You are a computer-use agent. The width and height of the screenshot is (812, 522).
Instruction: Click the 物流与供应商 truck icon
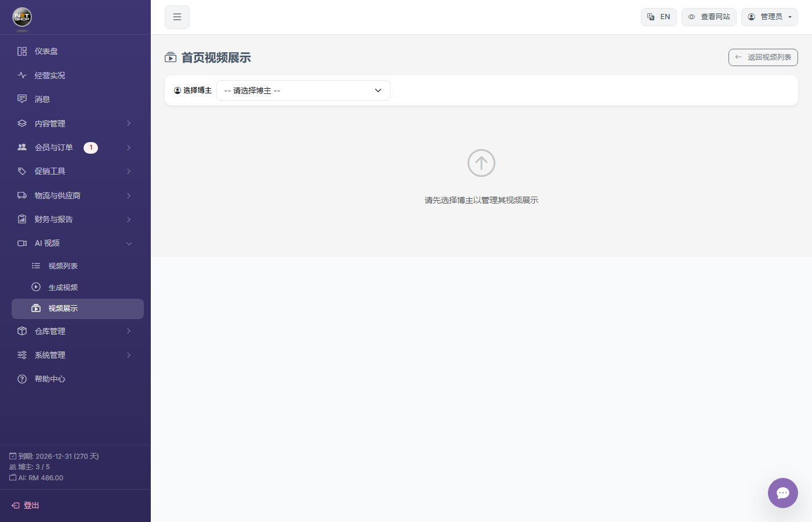coord(22,195)
